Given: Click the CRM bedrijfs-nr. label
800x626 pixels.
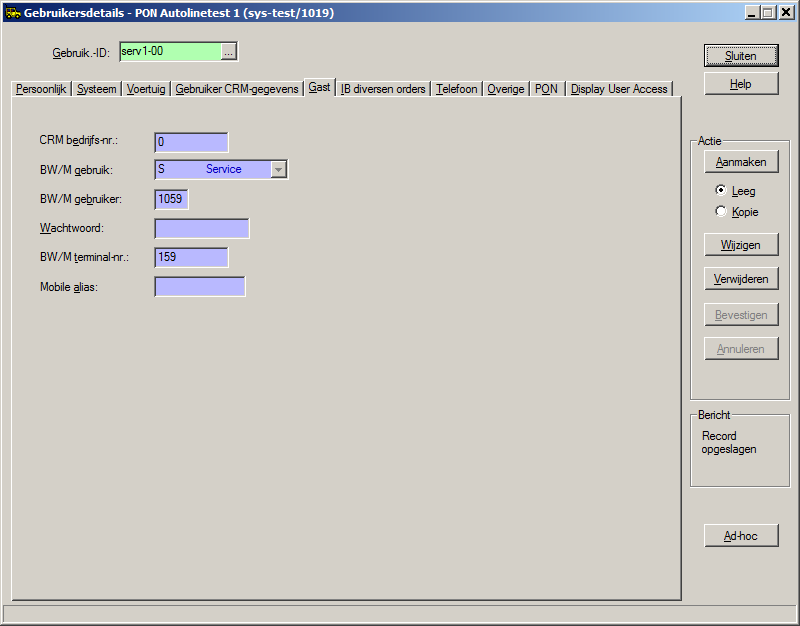Looking at the screenshot, I should [x=79, y=140].
